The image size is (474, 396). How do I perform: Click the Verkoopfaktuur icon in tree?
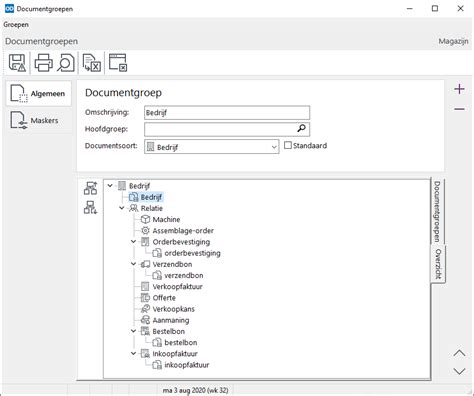click(x=145, y=287)
